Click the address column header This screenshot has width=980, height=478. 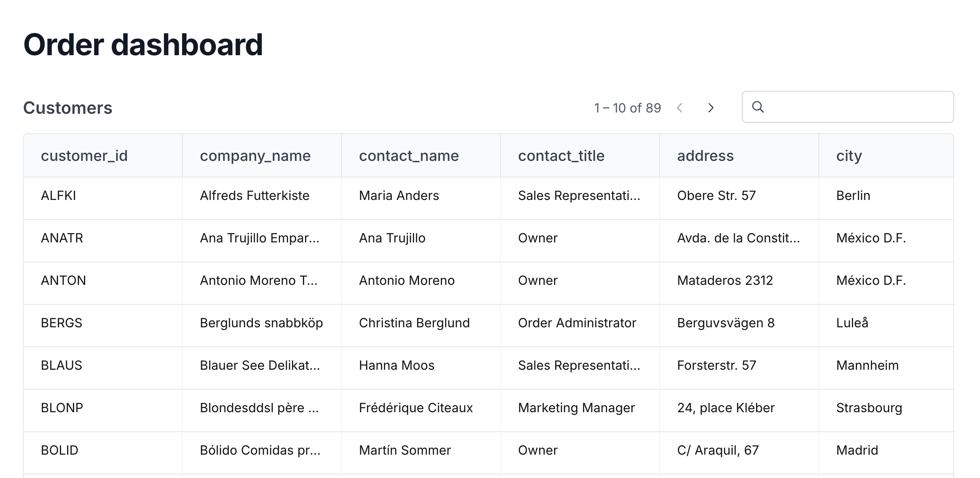click(x=705, y=156)
